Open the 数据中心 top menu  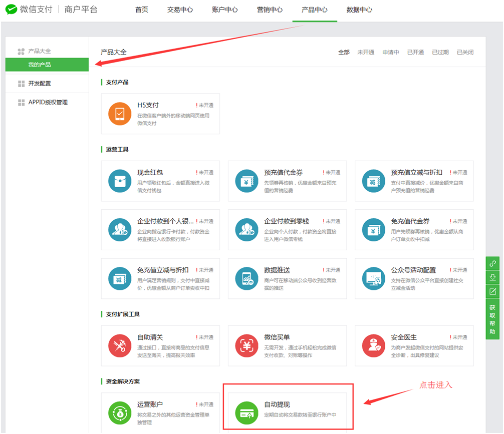click(359, 10)
